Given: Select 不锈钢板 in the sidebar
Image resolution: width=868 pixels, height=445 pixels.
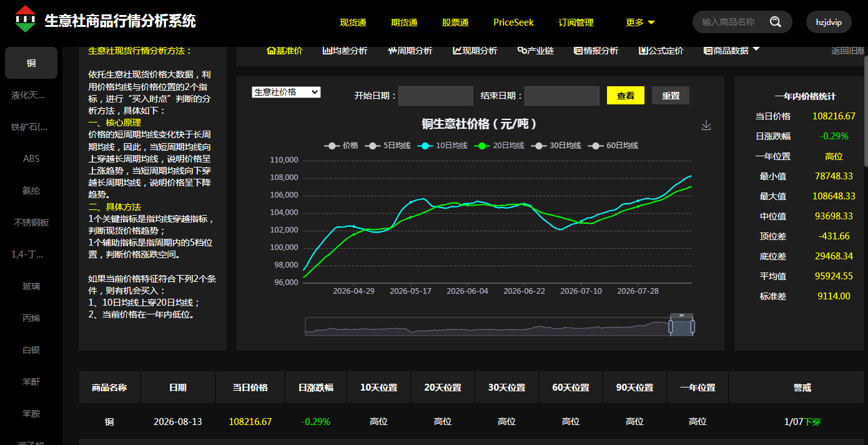Looking at the screenshot, I should click(x=31, y=222).
